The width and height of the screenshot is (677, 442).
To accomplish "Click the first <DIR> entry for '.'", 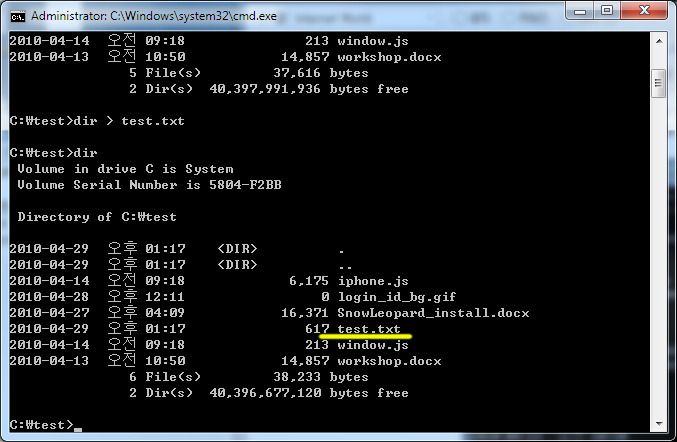I will pos(237,249).
